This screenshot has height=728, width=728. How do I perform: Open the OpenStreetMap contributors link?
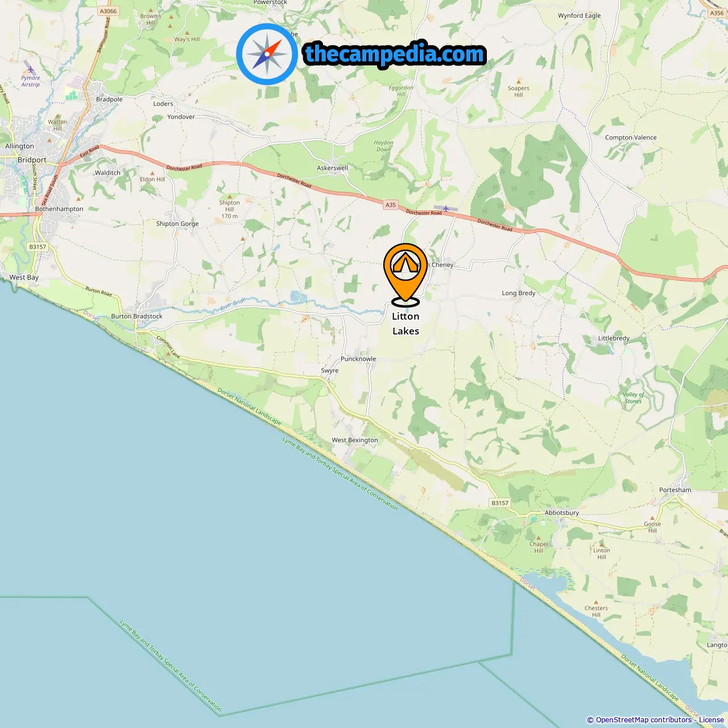[644, 720]
